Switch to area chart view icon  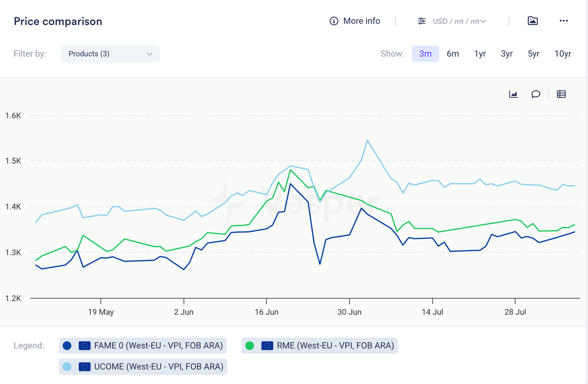click(x=513, y=94)
